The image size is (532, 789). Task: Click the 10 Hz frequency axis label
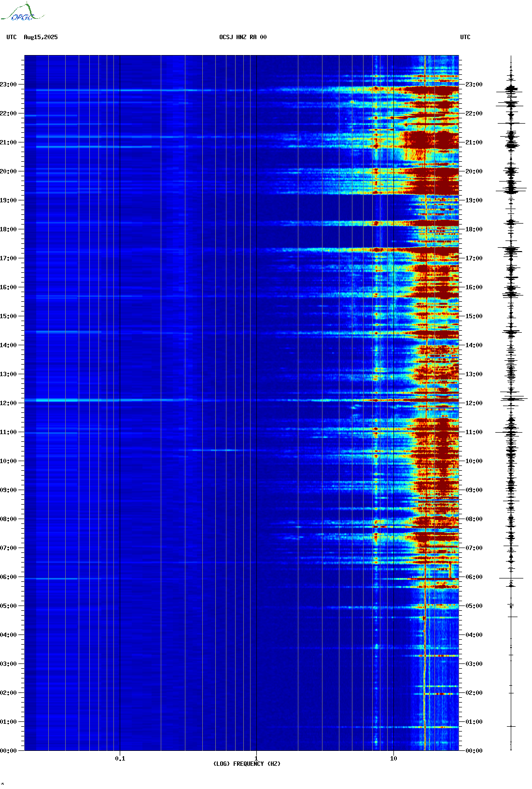[393, 759]
